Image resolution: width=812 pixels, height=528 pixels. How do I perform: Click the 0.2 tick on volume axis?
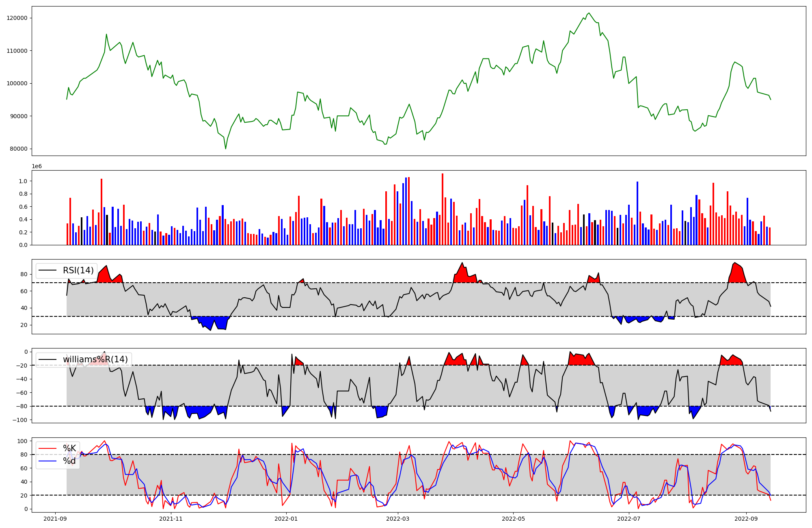point(23,232)
